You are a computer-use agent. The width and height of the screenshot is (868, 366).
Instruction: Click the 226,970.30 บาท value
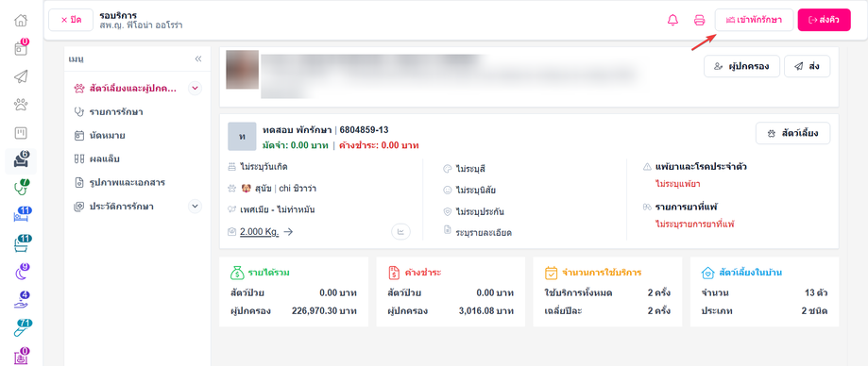point(324,310)
